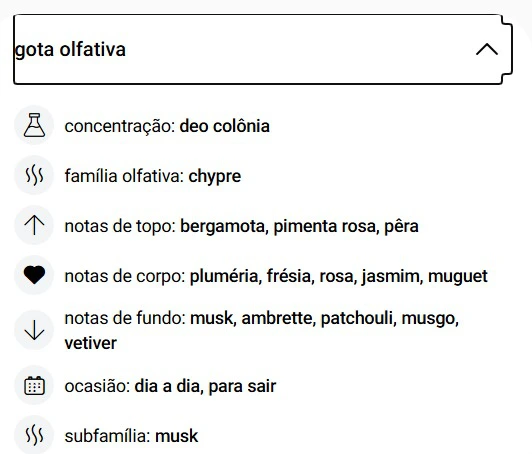Click the scent waves icon for família olfativa
Viewport: 532px width, 454px height.
coord(34,175)
